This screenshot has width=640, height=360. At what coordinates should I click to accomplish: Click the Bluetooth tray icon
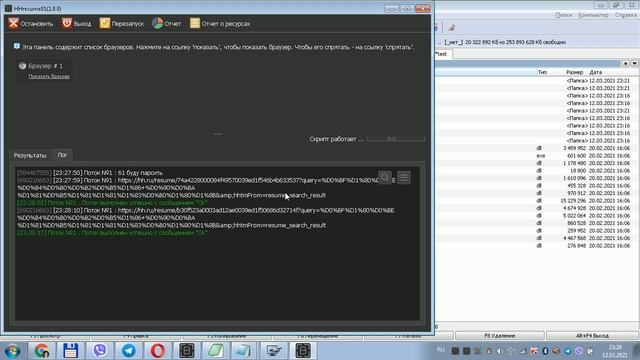click(545, 351)
